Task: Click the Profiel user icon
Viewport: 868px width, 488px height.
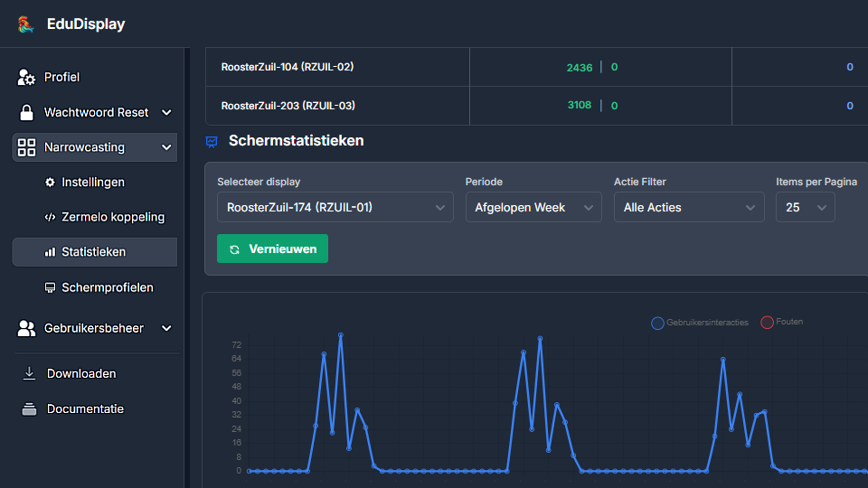Action: pos(26,78)
